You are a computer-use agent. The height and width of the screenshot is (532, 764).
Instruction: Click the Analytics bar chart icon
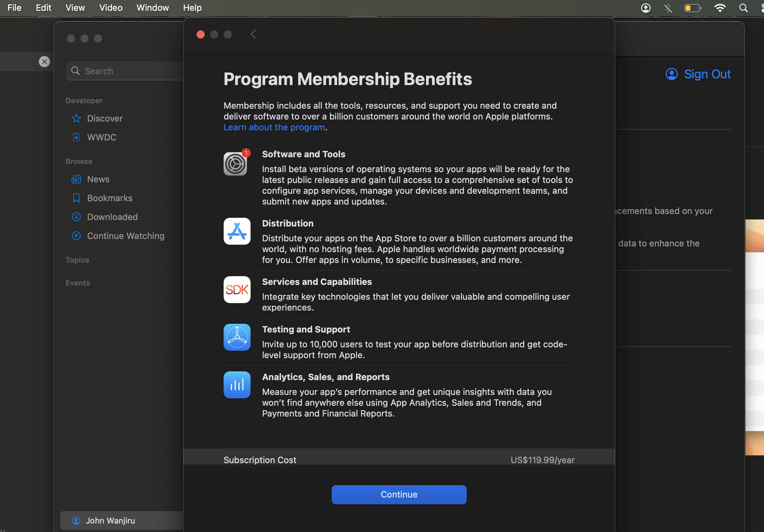click(x=237, y=385)
